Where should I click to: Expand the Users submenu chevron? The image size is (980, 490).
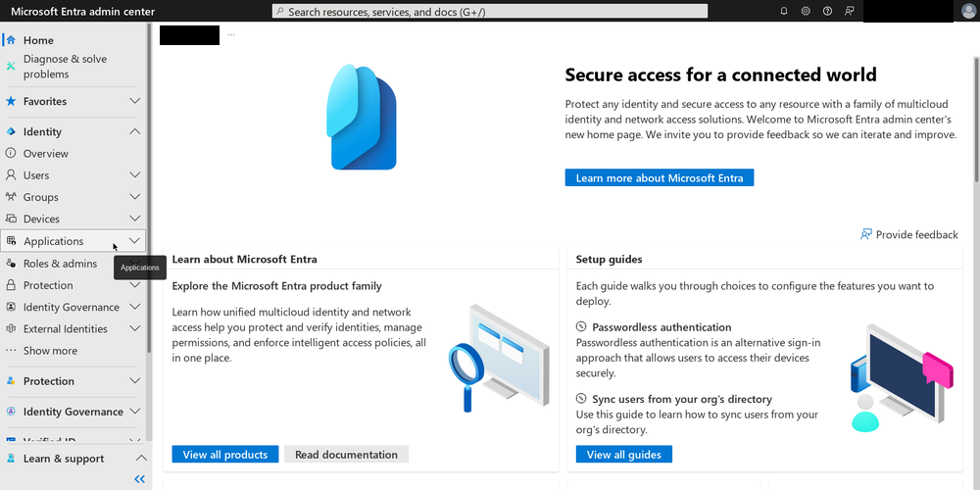[x=135, y=175]
